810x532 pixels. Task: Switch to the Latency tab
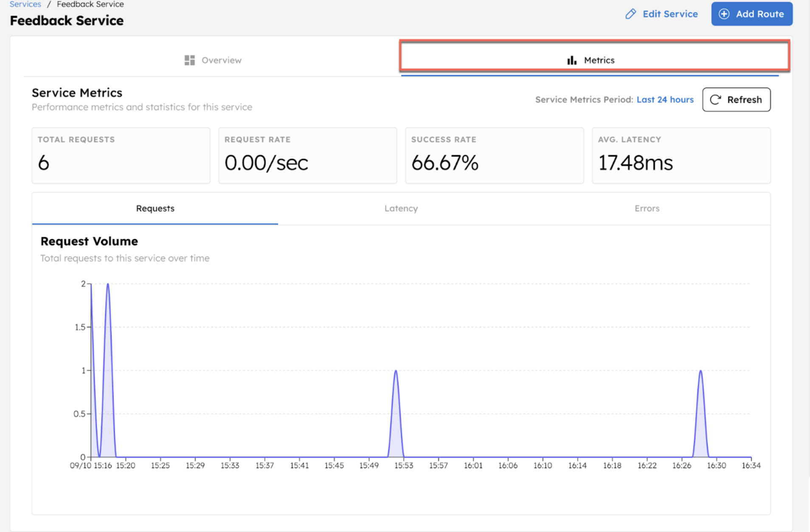pyautogui.click(x=401, y=208)
